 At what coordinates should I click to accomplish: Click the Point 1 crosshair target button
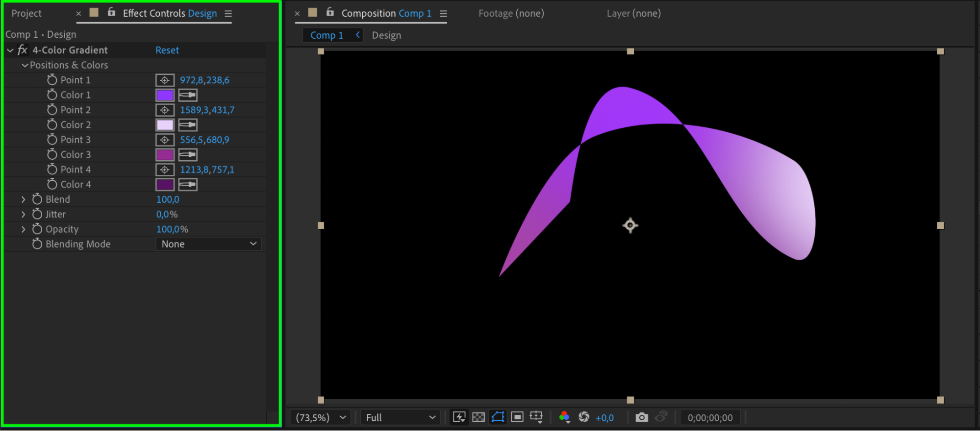[165, 80]
